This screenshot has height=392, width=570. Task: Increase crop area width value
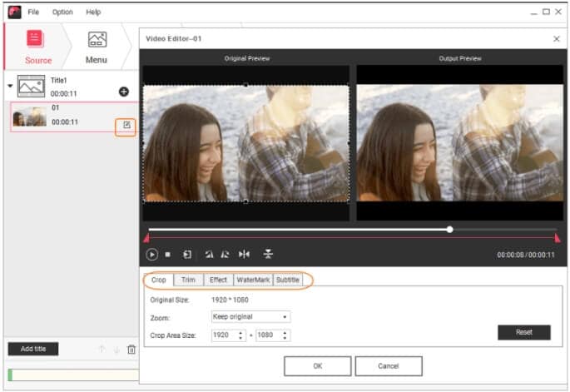point(240,332)
